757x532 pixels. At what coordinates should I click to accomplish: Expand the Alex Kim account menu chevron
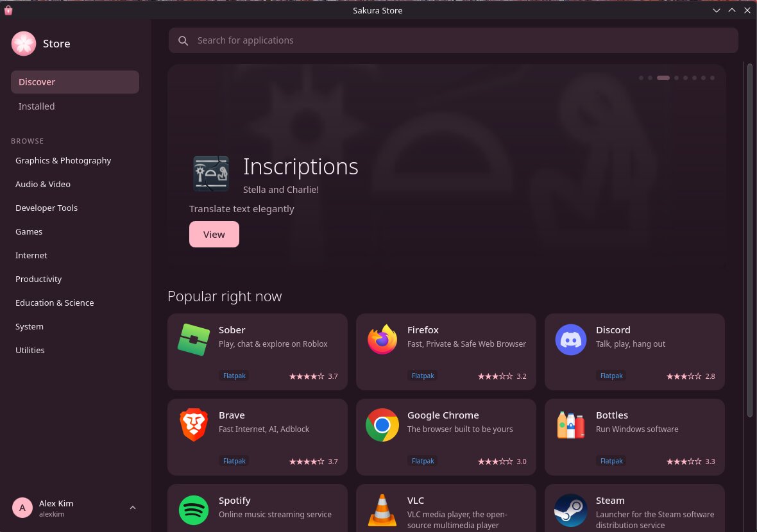tap(133, 508)
